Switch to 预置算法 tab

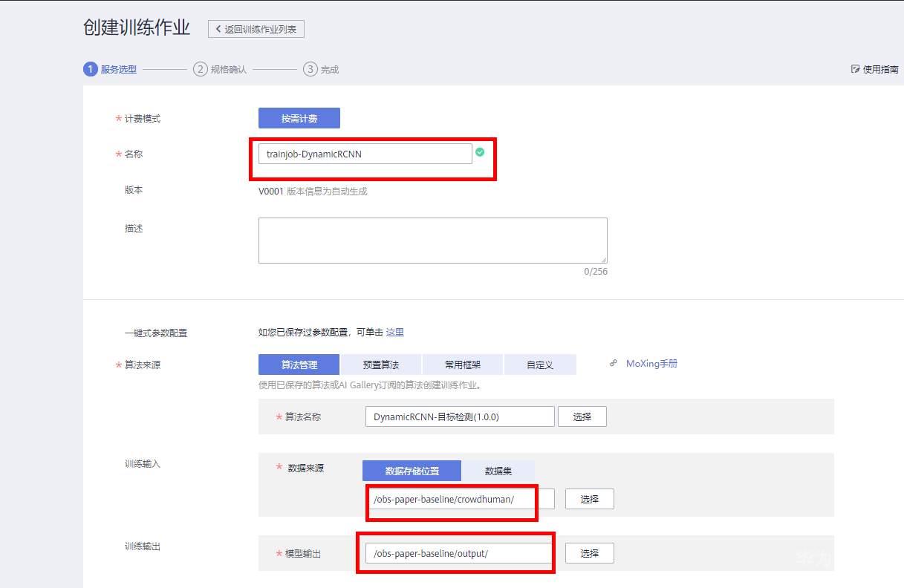381,365
